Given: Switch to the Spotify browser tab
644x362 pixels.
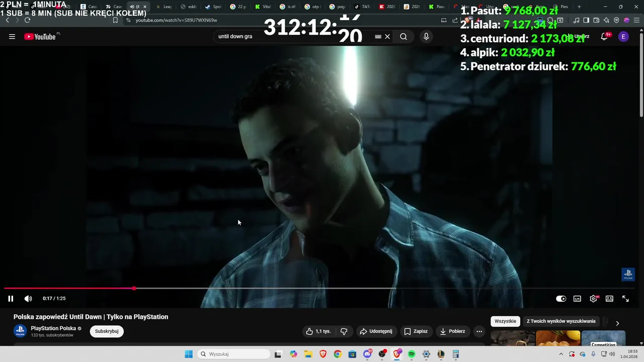Looking at the screenshot, I should pos(213,7).
